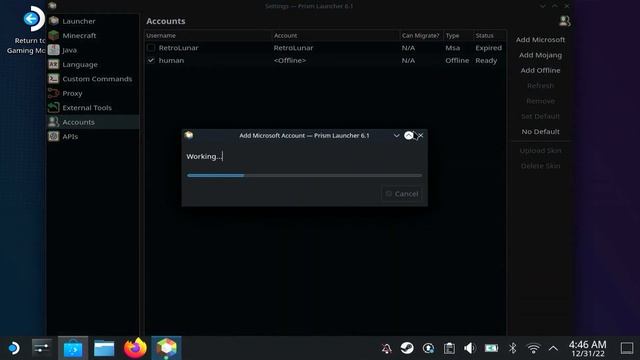Open the Steam Deck application launcher
This screenshot has height=360, width=640.
pos(13,348)
